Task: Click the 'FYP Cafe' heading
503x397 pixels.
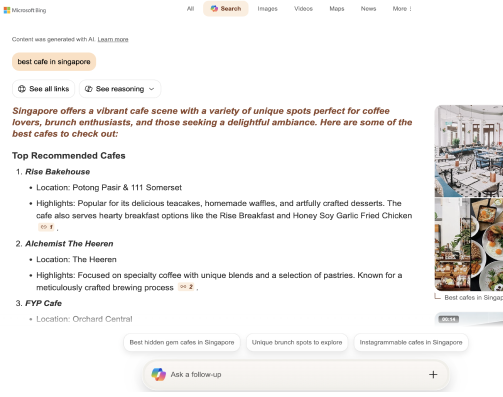Action: pyautogui.click(x=44, y=303)
